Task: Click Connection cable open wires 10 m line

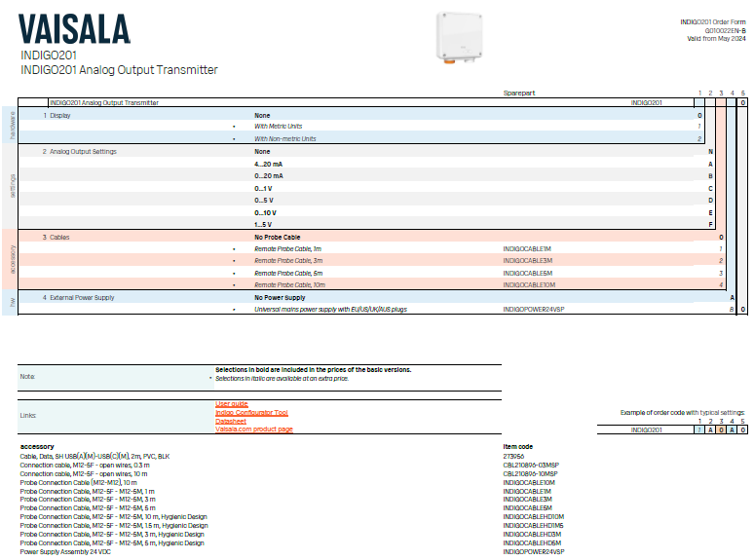Action: (84, 473)
